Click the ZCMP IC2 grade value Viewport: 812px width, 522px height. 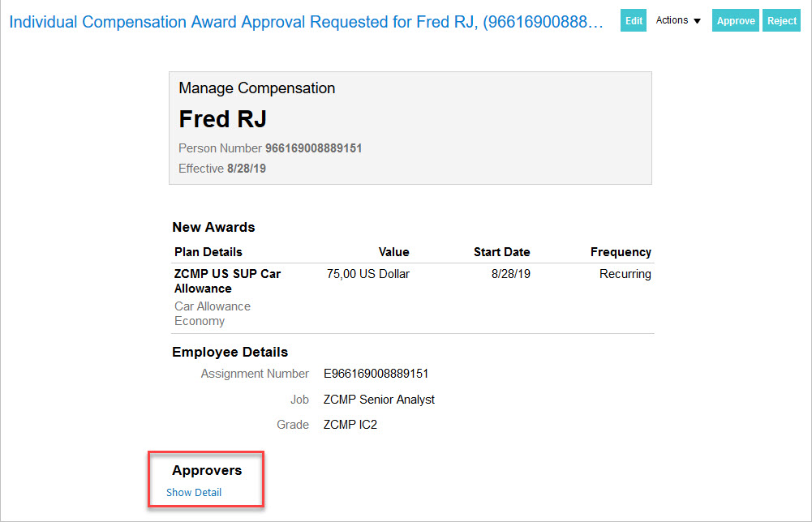(350, 424)
